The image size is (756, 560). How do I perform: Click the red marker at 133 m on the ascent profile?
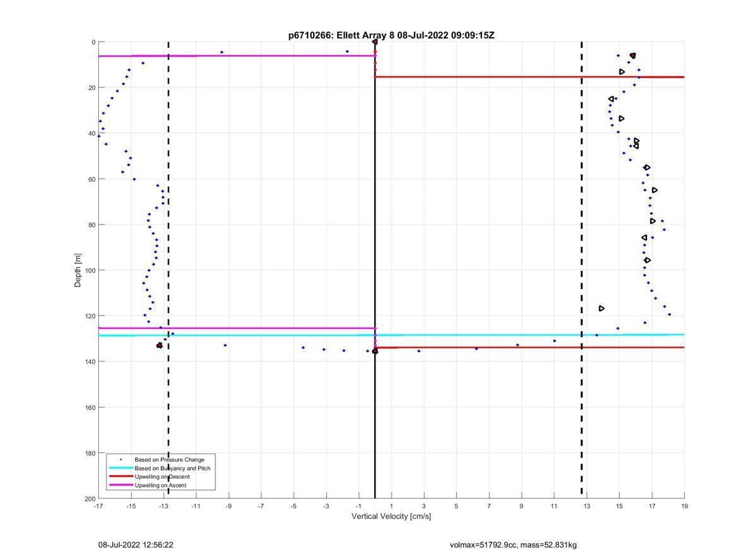(x=159, y=345)
